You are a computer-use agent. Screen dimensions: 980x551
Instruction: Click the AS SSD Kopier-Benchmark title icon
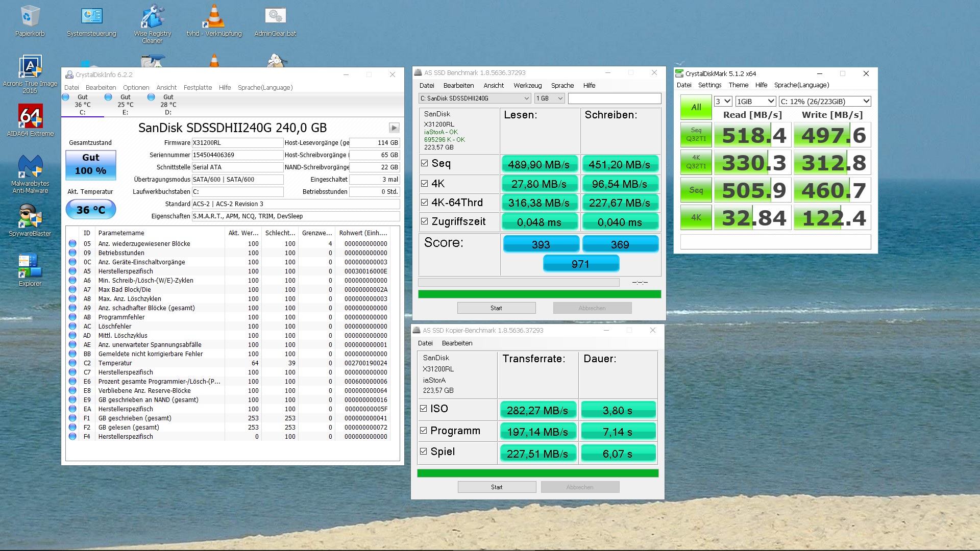pyautogui.click(x=416, y=331)
